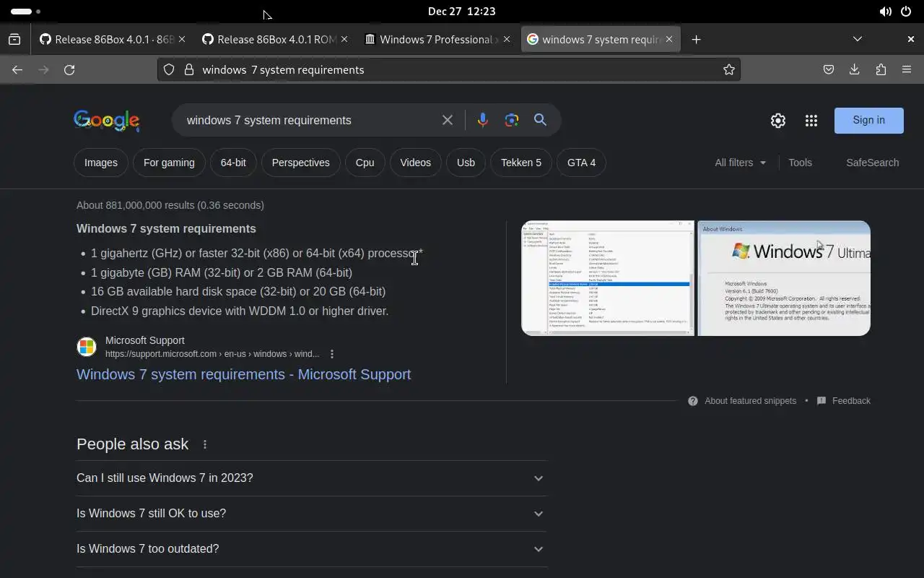Bookmark this page with the star icon
Image resolution: width=924 pixels, height=578 pixels.
pos(729,69)
